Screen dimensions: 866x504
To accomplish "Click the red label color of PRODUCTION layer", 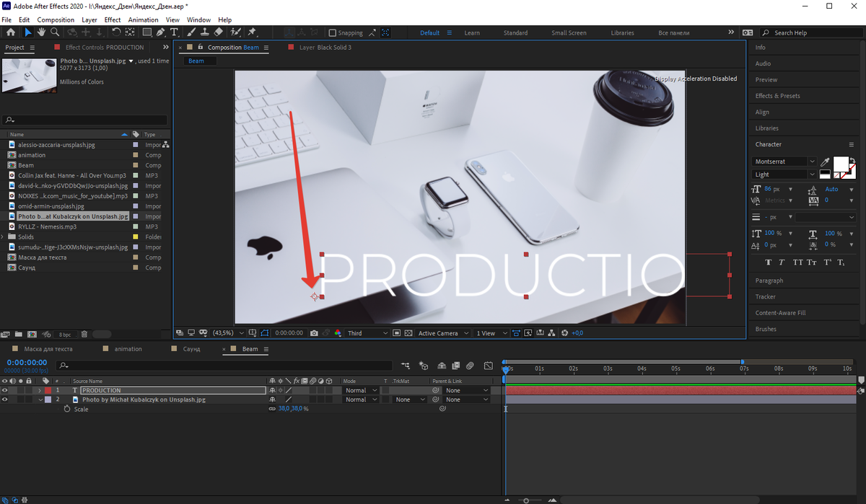I will tap(48, 390).
